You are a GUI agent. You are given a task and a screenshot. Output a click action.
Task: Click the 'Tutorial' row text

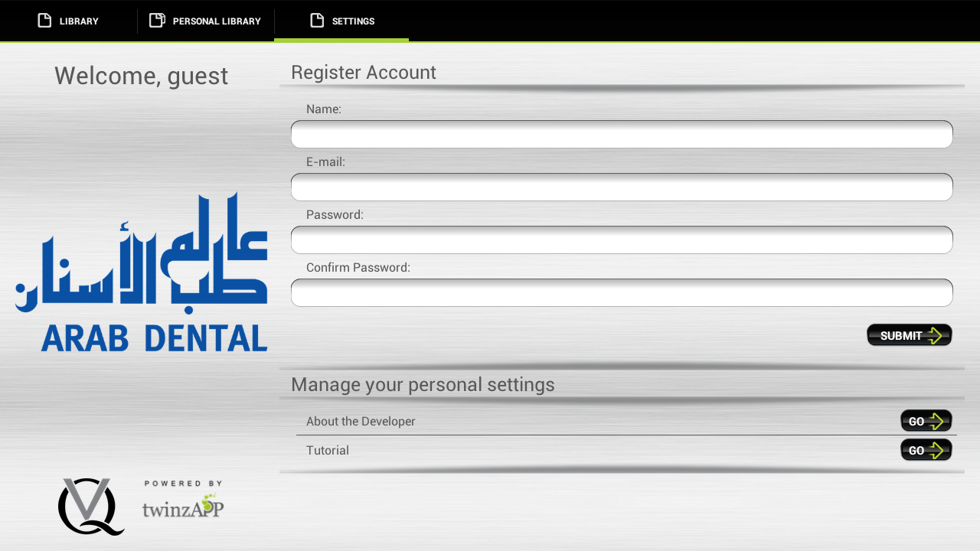coord(328,451)
